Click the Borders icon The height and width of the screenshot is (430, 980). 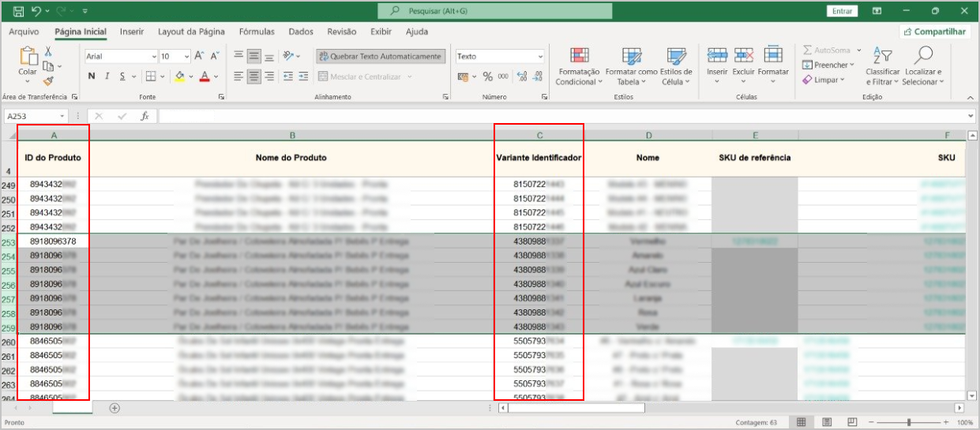(x=149, y=77)
